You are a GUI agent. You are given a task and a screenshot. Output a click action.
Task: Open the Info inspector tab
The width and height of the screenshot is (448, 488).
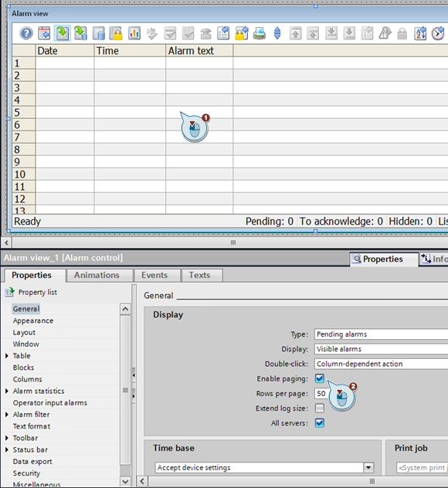tap(434, 259)
